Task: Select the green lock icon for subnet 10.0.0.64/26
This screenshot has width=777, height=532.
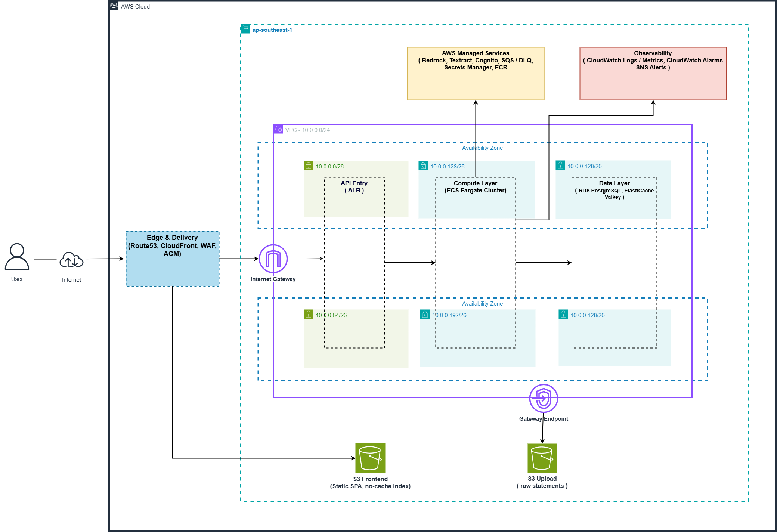Action: pyautogui.click(x=309, y=314)
